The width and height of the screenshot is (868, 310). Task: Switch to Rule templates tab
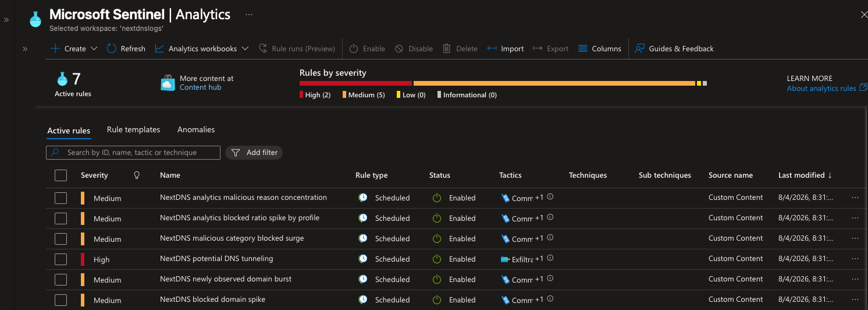(x=133, y=129)
